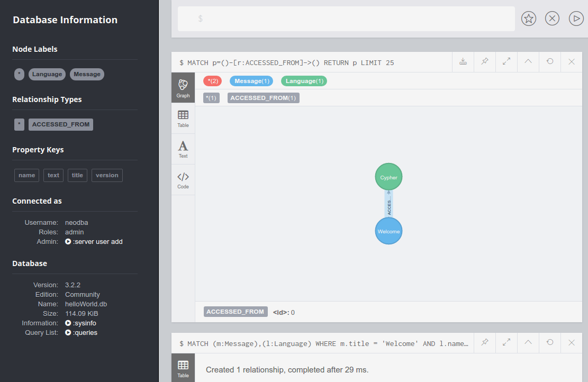588x382 pixels.
Task: Pin the create-relationship result frame
Action: (485, 342)
